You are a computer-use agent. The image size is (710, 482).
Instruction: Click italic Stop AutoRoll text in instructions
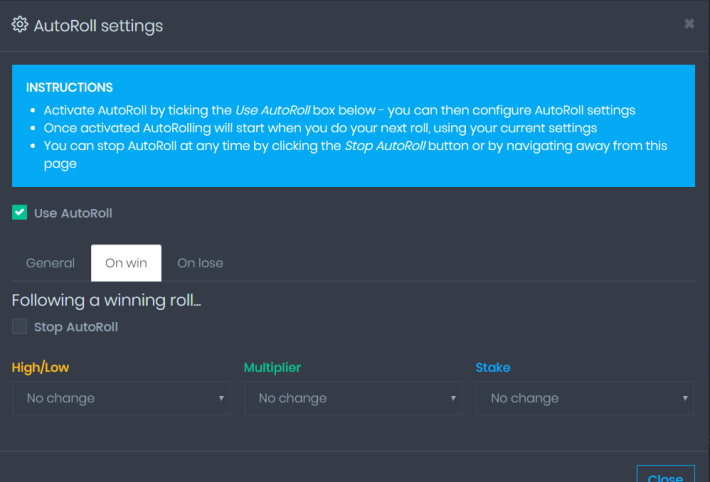click(x=385, y=146)
